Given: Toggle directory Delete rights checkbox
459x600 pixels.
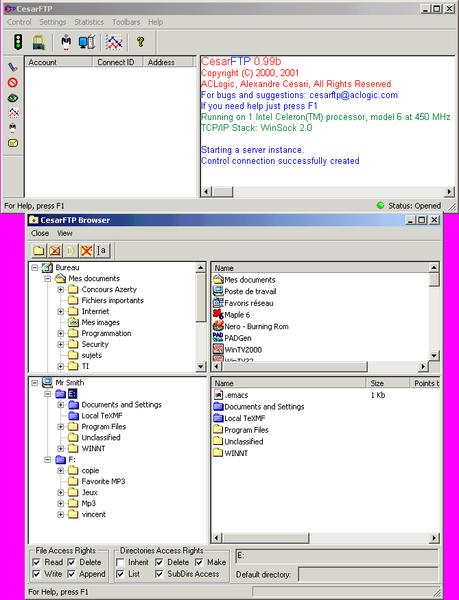Looking at the screenshot, I should point(159,562).
